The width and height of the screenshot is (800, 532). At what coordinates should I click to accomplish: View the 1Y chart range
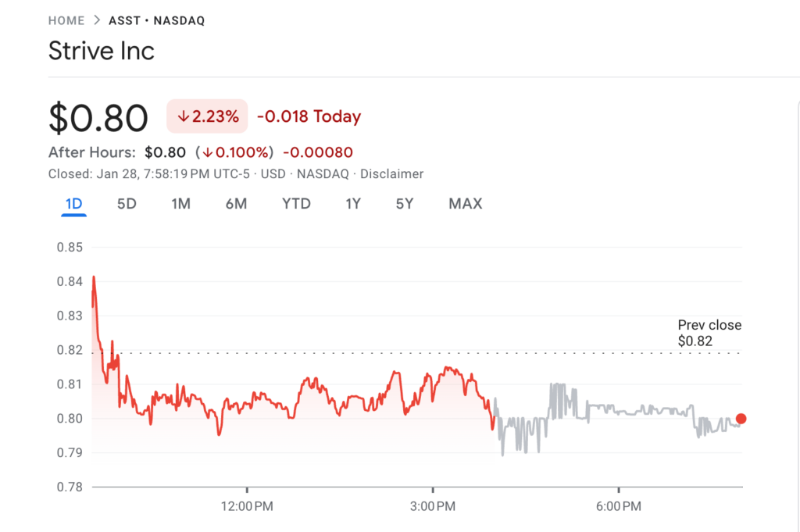click(x=353, y=204)
